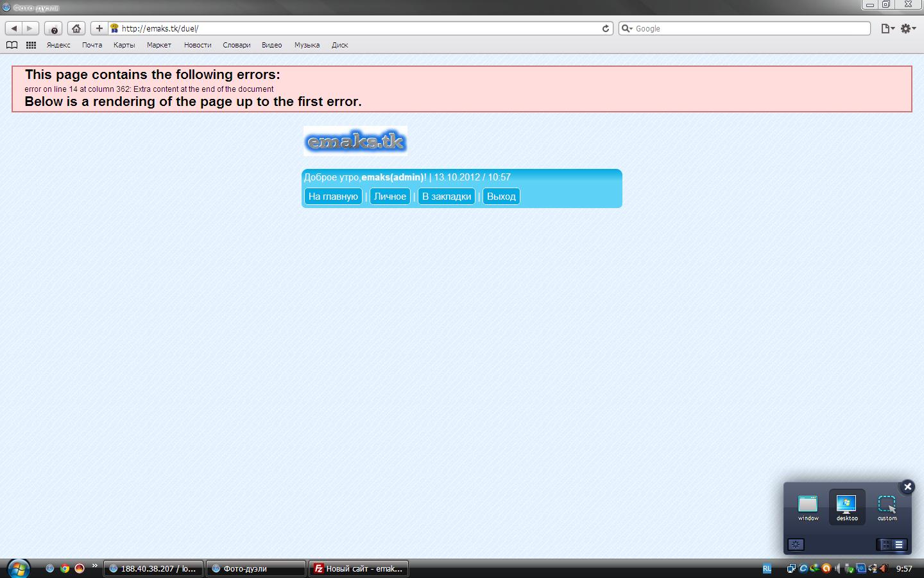Select desktop capture mode

pos(847,507)
